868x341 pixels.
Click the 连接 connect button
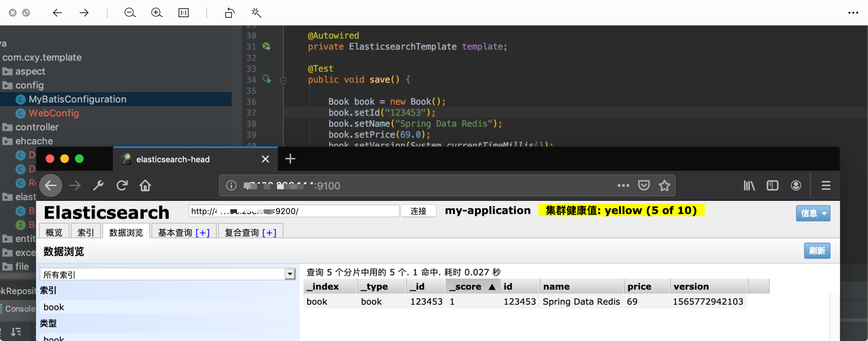[418, 211]
